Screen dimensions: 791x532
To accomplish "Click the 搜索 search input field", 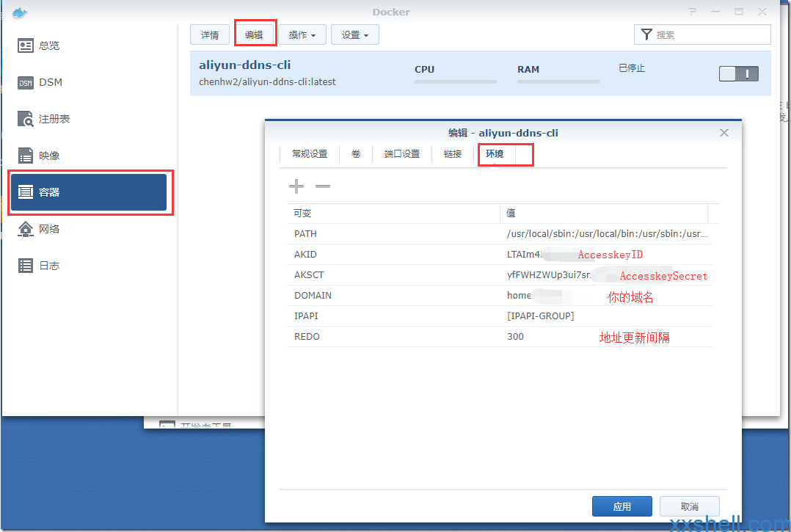I will click(702, 34).
